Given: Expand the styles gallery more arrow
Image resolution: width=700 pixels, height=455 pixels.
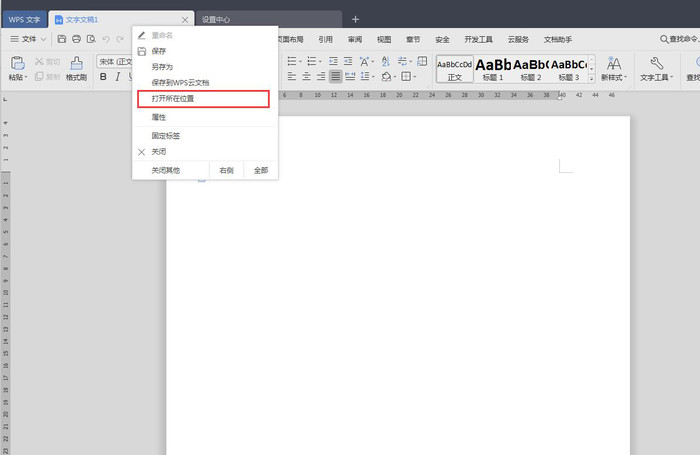Looking at the screenshot, I should click(x=591, y=77).
